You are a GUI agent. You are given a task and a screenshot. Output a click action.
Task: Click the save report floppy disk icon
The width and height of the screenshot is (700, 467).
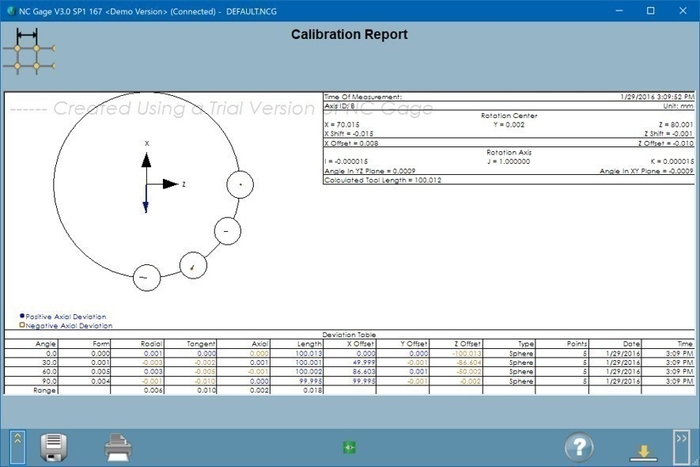54,447
